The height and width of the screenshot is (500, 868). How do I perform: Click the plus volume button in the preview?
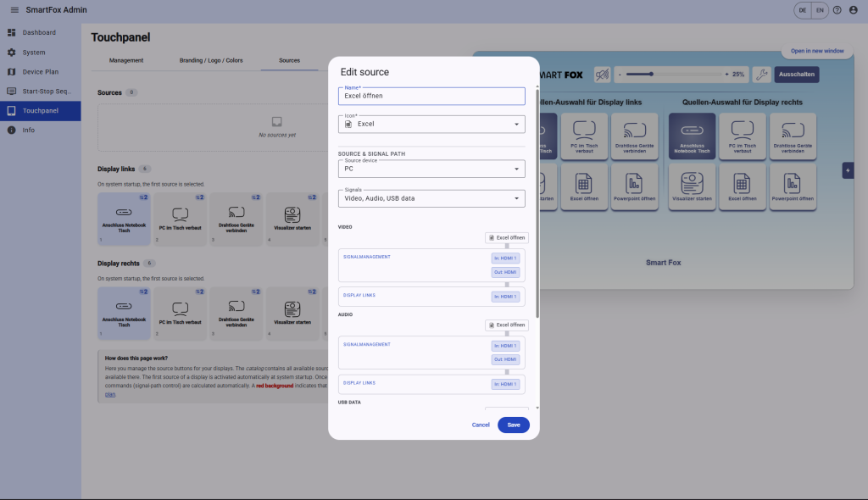point(726,75)
